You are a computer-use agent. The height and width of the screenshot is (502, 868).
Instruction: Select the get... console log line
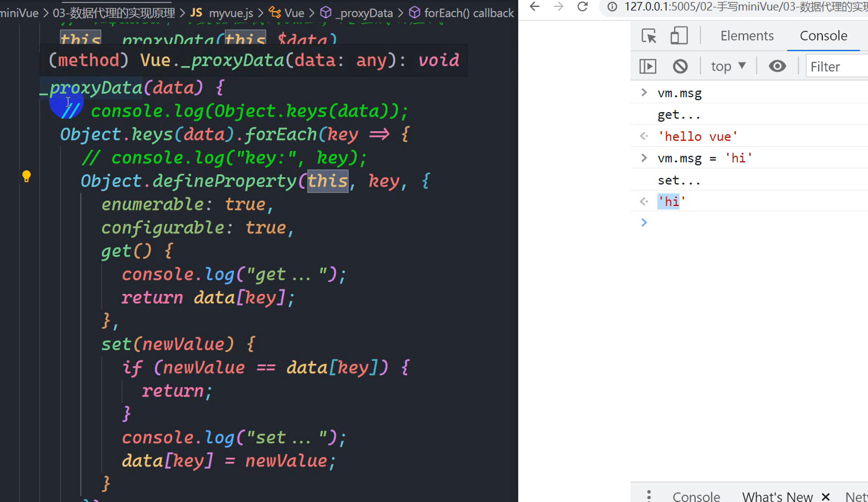[x=679, y=115]
